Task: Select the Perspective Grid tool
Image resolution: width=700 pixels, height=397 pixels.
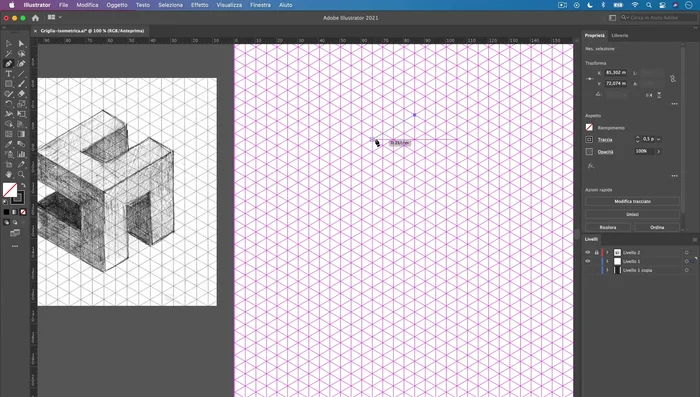Action: pyautogui.click(x=21, y=124)
